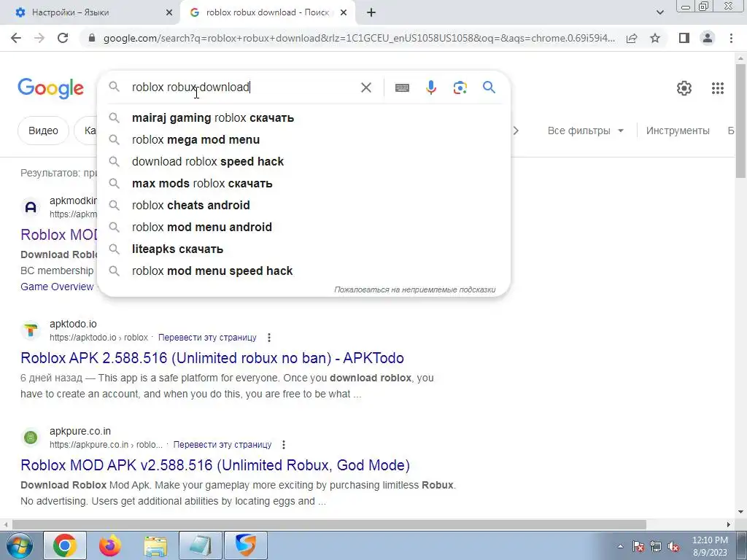Open Google quick settings gear
Image resolution: width=747 pixels, height=560 pixels.
(684, 88)
